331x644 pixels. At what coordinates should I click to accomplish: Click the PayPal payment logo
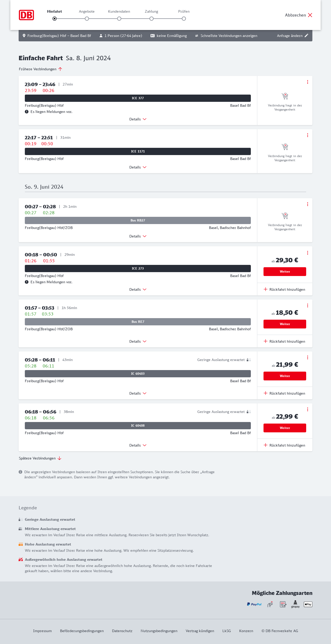tap(254, 604)
